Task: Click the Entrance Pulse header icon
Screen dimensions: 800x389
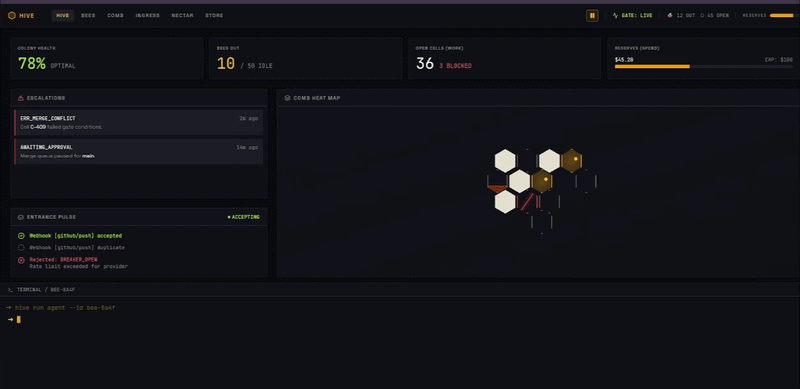Action: coord(20,217)
